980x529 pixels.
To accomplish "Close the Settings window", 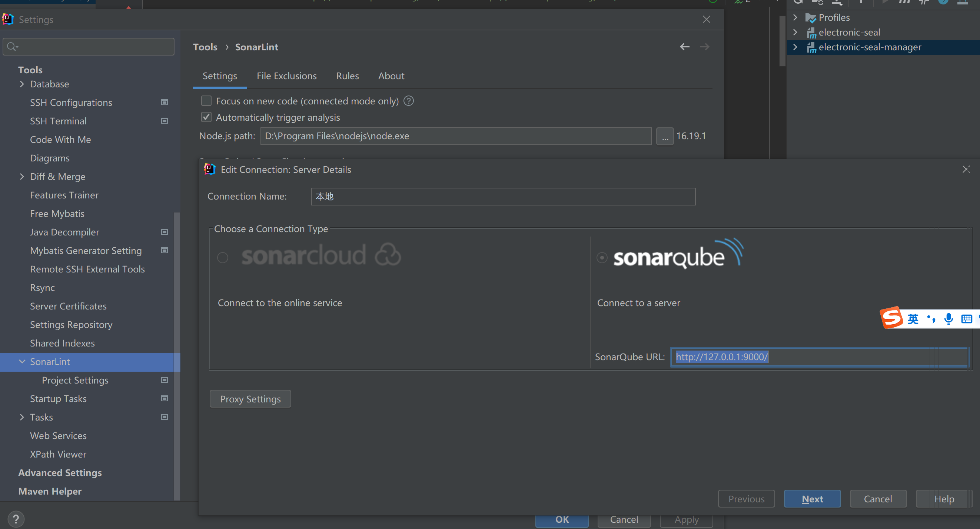I will 707,19.
